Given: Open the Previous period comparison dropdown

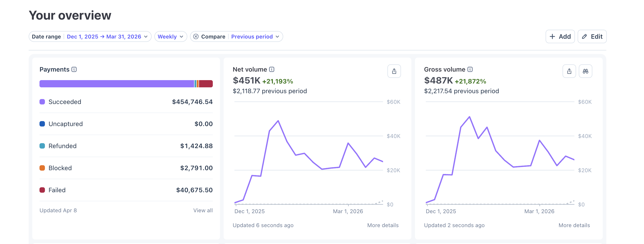Looking at the screenshot, I should pyautogui.click(x=255, y=37).
